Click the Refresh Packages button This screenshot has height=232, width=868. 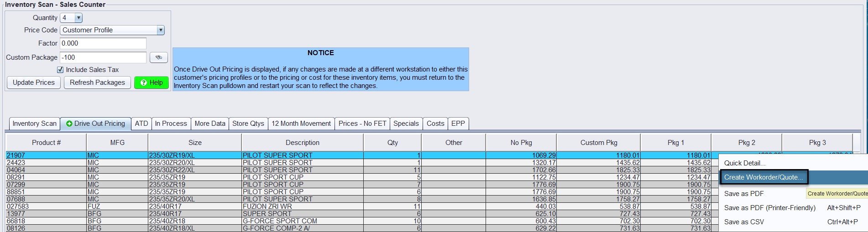coord(97,82)
